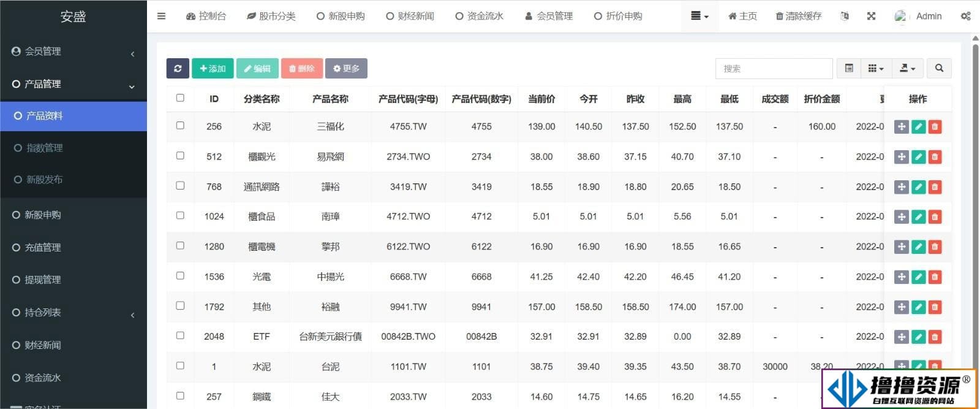Viewport: 980px width, 409px height.
Task: Open the export dropdown in table toolbar
Action: pos(907,68)
